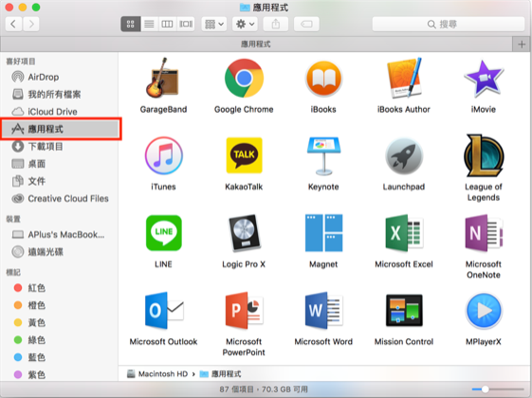Select the League of Legends icon

tap(484, 155)
